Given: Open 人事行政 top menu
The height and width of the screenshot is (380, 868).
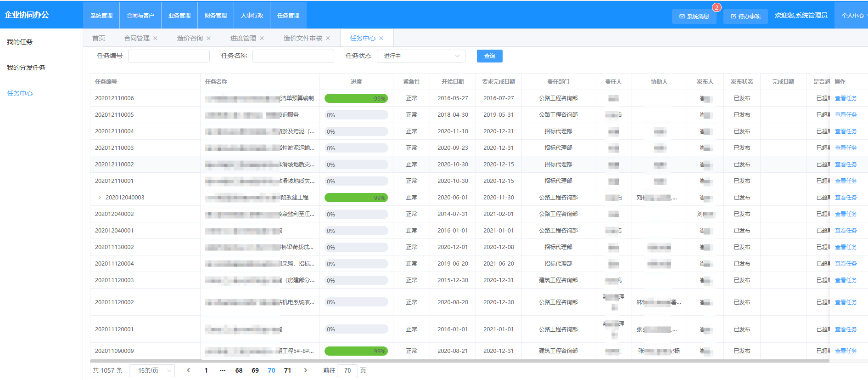Looking at the screenshot, I should pos(252,15).
